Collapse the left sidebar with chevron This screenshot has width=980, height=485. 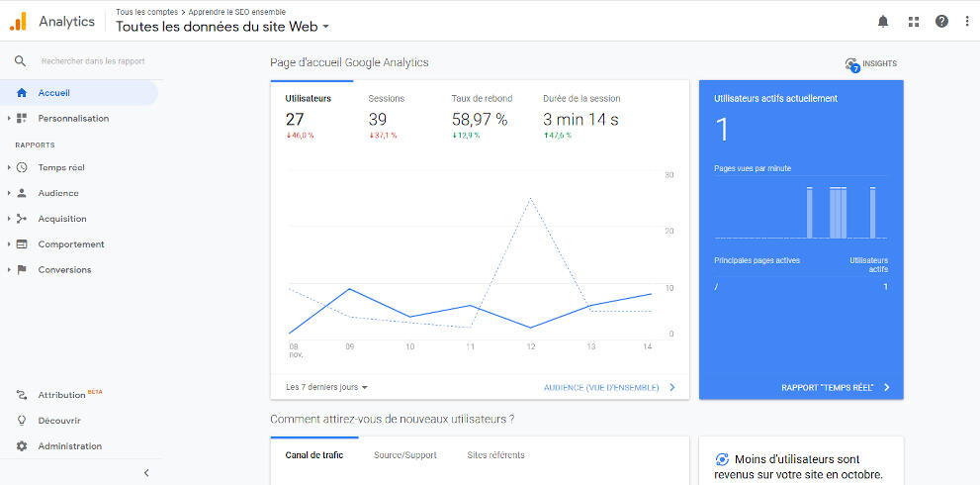click(x=146, y=473)
